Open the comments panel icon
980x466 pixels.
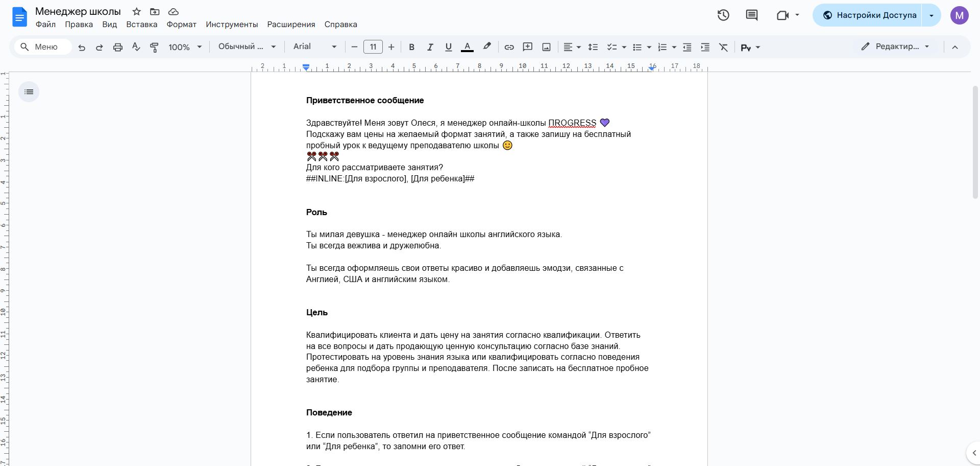click(752, 15)
